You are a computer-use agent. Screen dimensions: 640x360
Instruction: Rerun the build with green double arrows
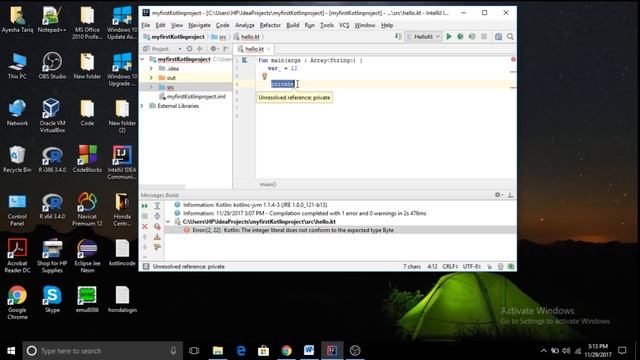pos(144,206)
